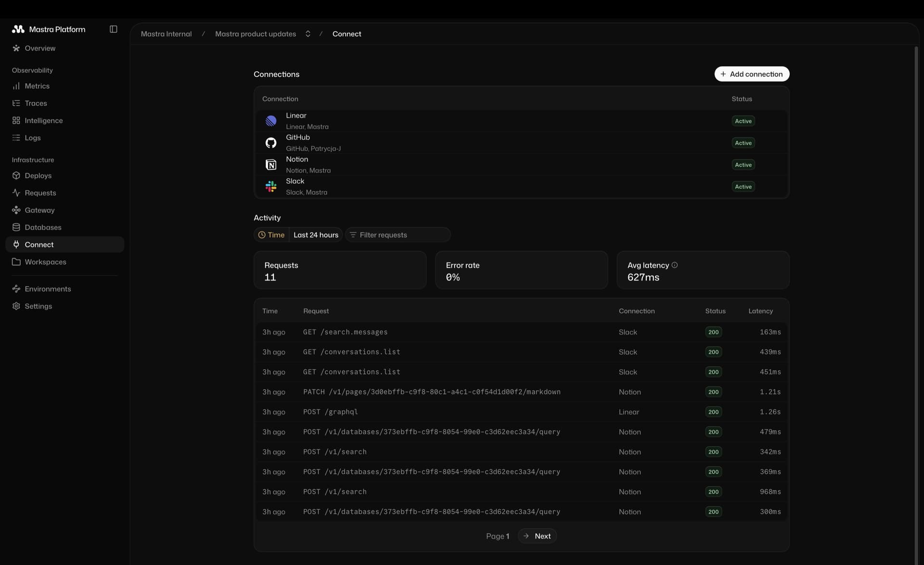The height and width of the screenshot is (565, 924).
Task: Click the Time filter button
Action: point(271,235)
